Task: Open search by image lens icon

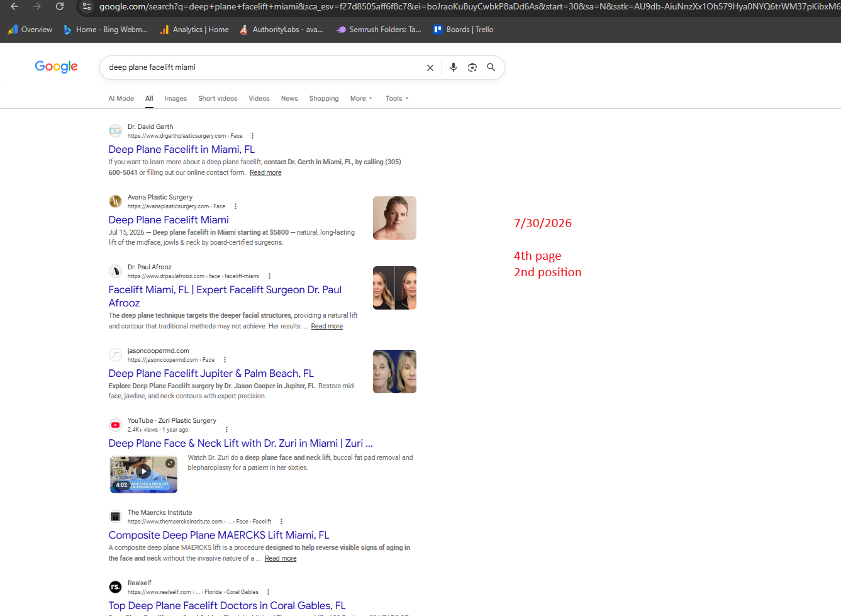Action: [x=472, y=67]
